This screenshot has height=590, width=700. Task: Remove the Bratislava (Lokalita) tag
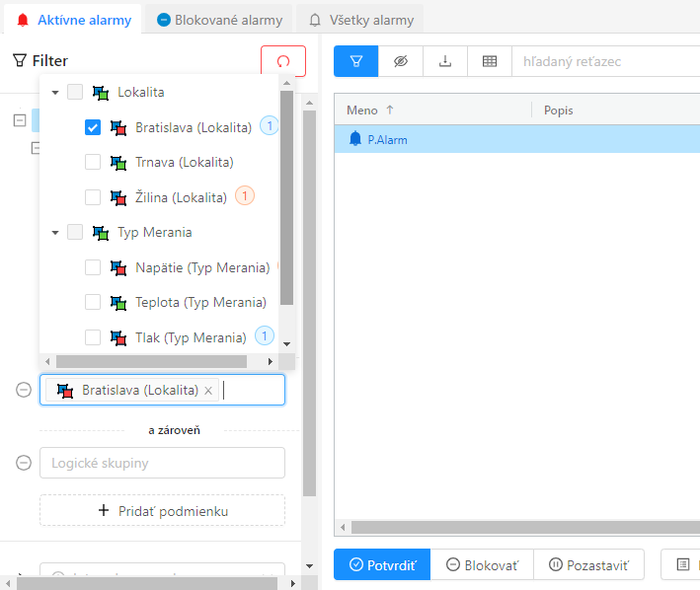[x=208, y=391]
